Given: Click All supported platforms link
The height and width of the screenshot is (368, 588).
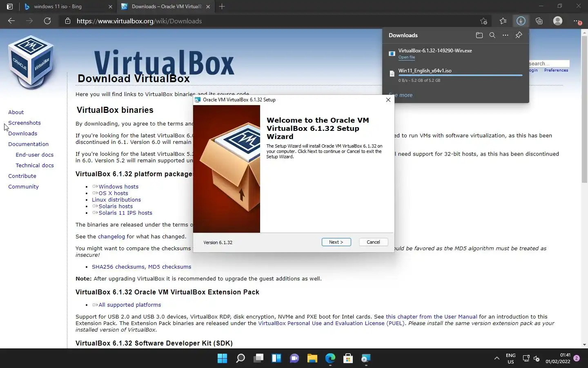Looking at the screenshot, I should coord(129,305).
